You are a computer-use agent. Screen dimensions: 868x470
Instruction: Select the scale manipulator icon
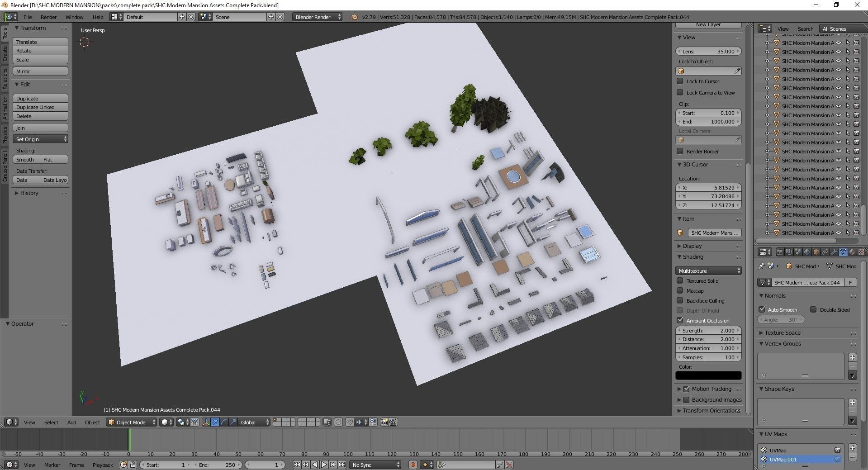tap(233, 422)
